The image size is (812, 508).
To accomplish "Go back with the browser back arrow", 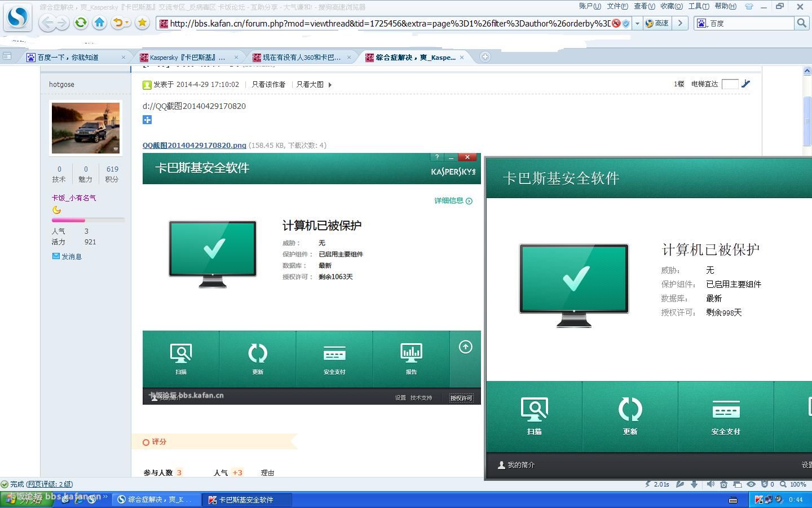I will click(x=47, y=23).
